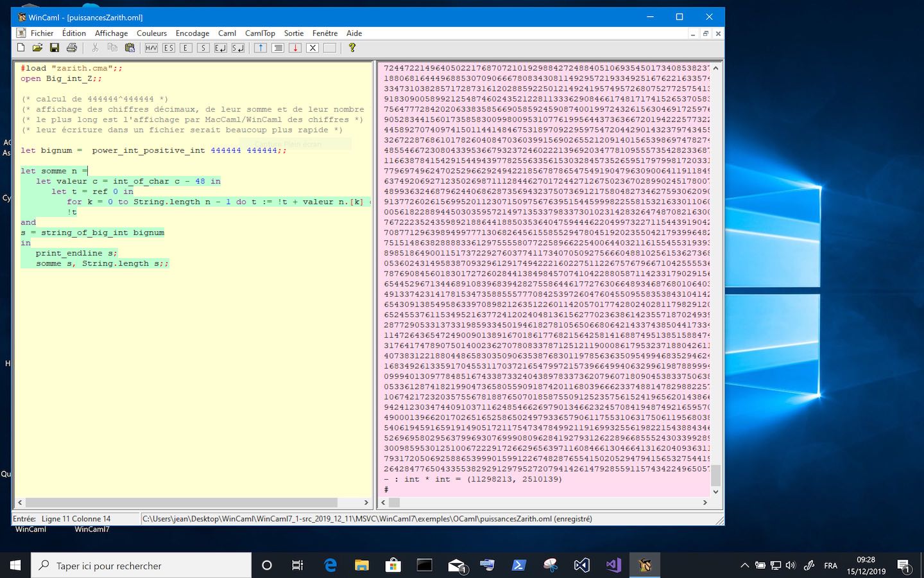Restore the inner document window
This screenshot has height=578, width=924.
[706, 34]
